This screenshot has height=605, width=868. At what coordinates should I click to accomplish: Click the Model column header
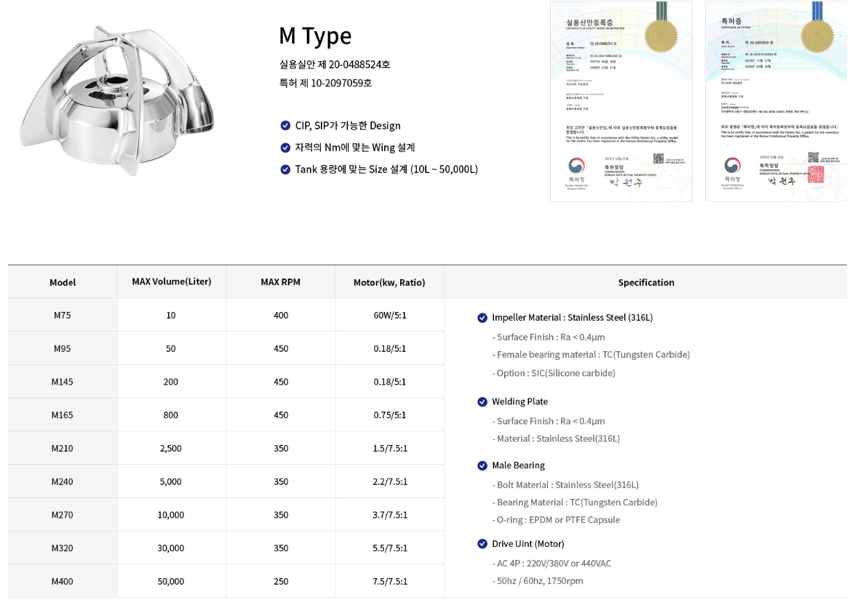click(x=63, y=282)
